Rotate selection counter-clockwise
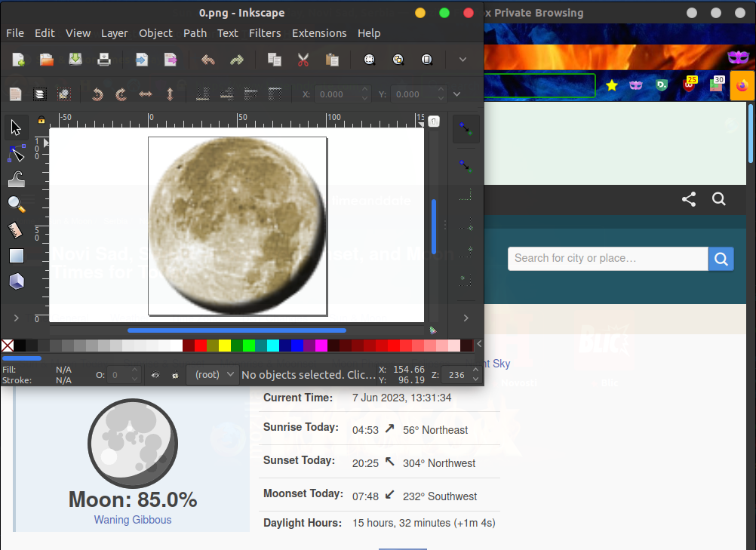The image size is (756, 550). [x=97, y=94]
